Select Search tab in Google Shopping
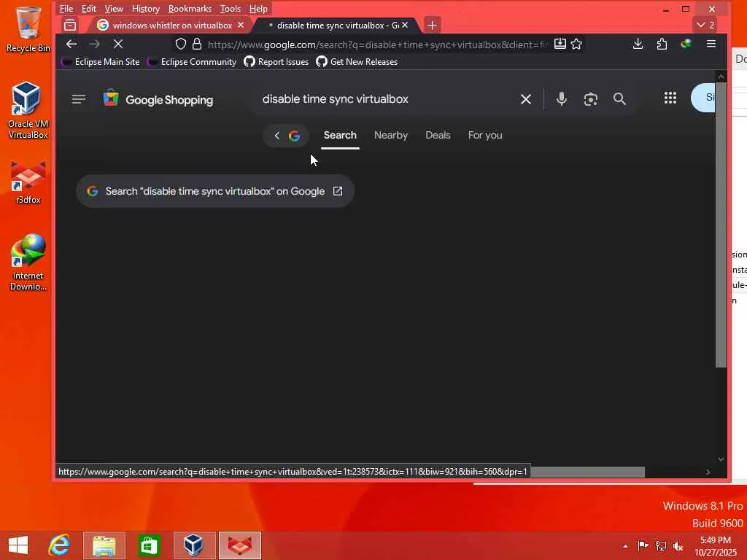This screenshot has width=747, height=560. (340, 136)
